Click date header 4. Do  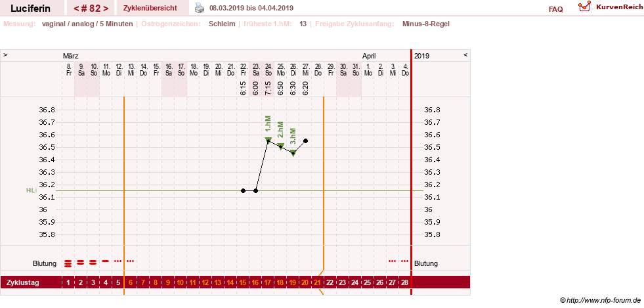405,70
